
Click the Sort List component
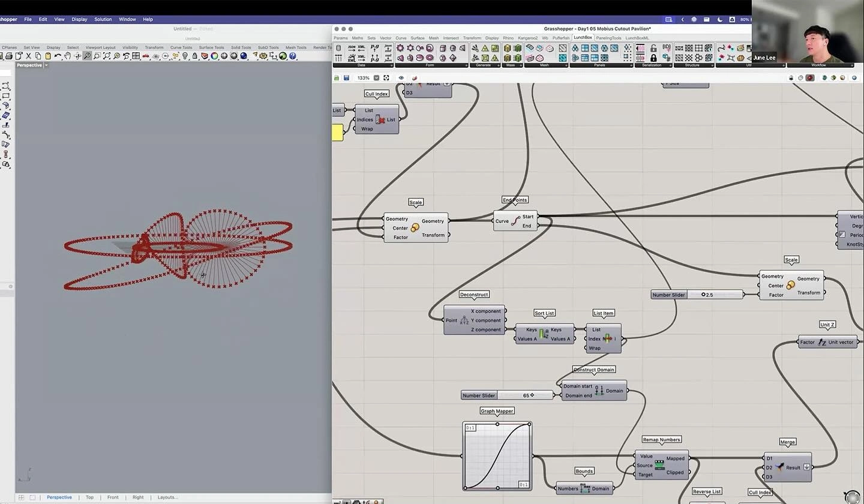(544, 334)
